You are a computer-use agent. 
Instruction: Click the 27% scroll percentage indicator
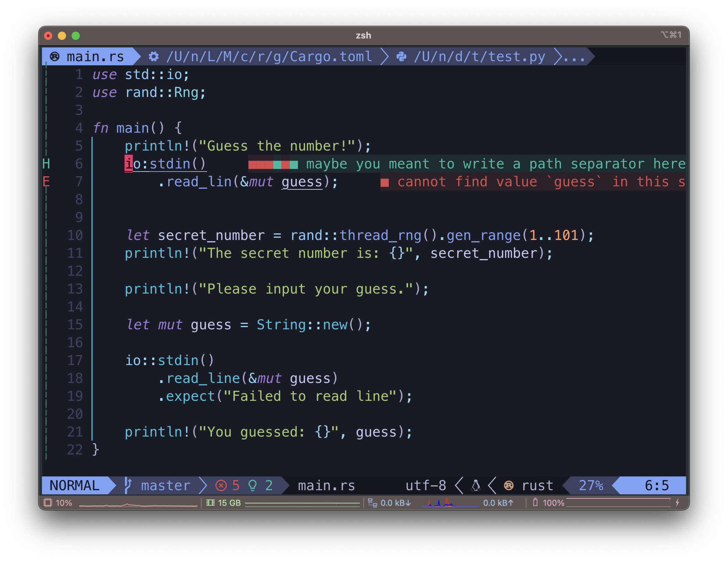[x=591, y=485]
